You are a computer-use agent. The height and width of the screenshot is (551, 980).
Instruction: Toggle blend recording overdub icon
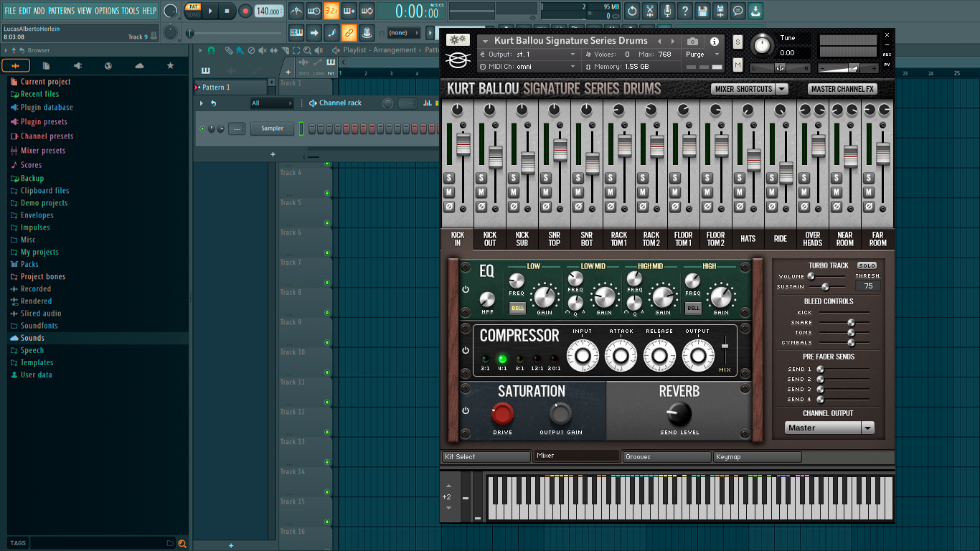pyautogui.click(x=349, y=11)
